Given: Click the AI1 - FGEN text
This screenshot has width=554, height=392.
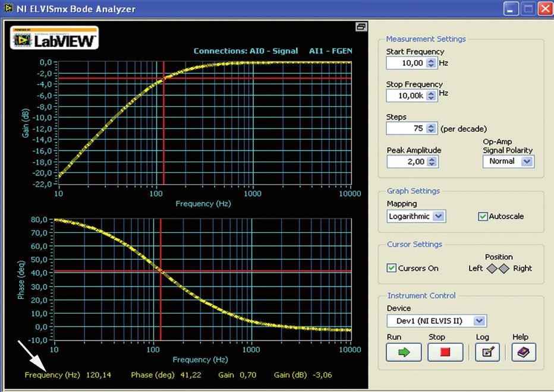Looking at the screenshot, I should pyautogui.click(x=330, y=51).
